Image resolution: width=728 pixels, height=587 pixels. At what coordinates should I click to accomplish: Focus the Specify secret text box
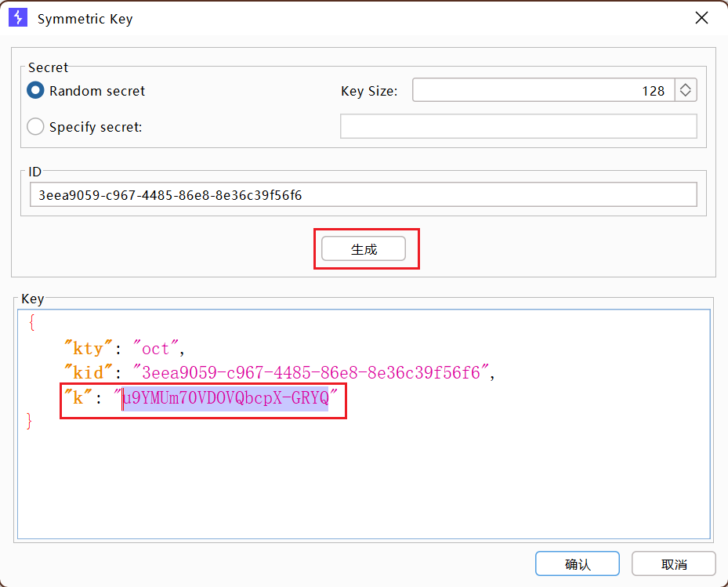coord(518,127)
